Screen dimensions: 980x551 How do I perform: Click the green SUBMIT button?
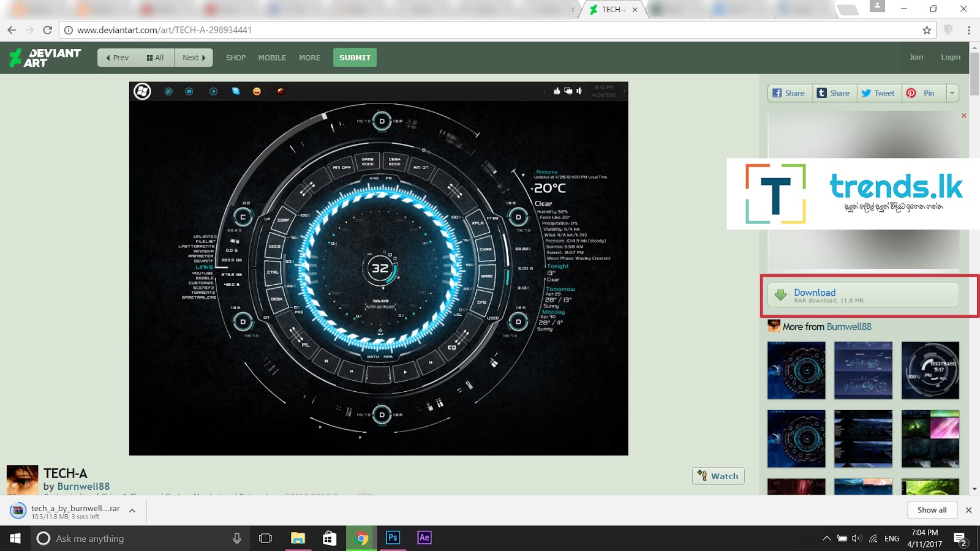point(355,58)
